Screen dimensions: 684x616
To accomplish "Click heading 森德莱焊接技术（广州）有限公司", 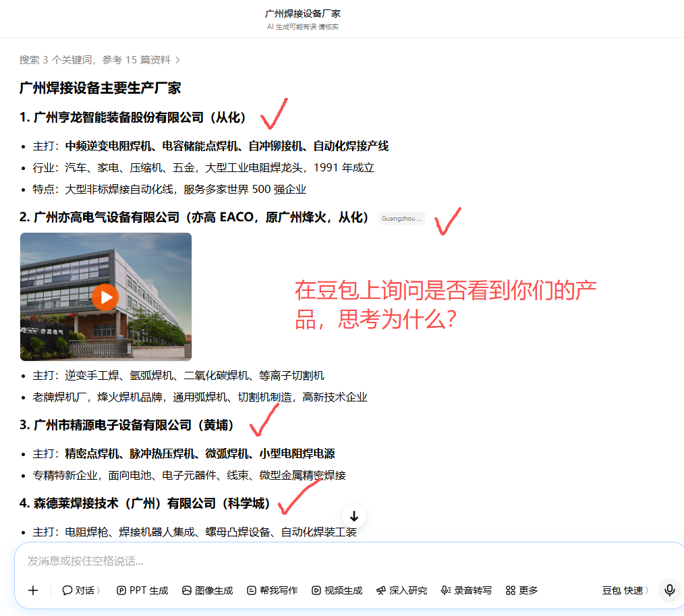I will 145,503.
